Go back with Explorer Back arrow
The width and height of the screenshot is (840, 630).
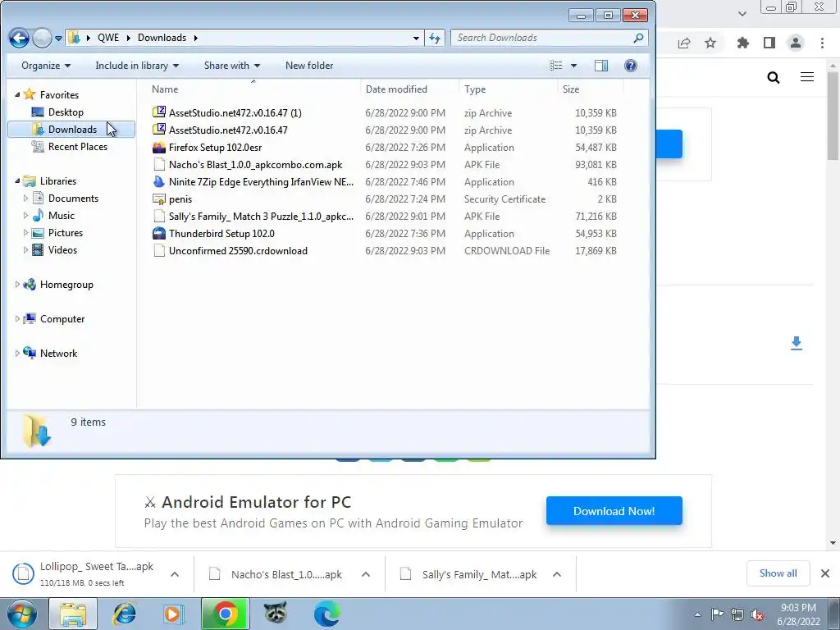click(x=20, y=38)
